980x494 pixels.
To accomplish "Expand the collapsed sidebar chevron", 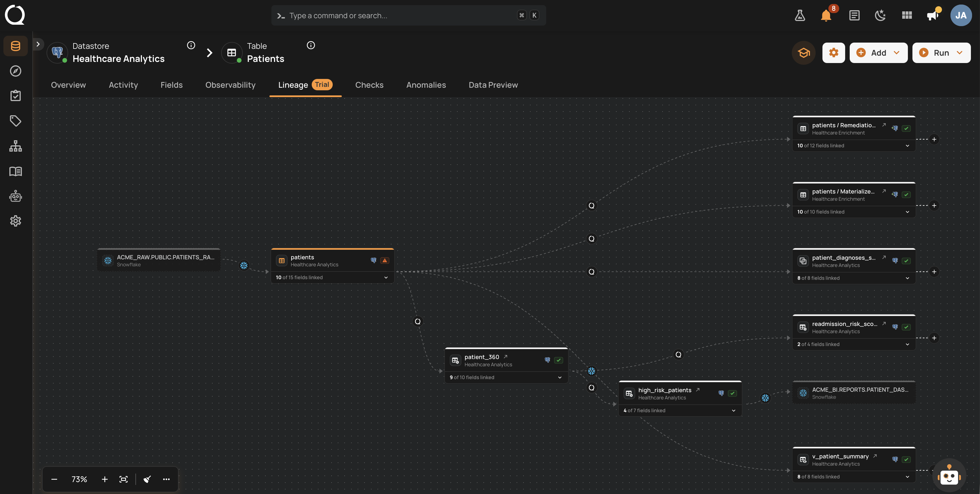I will tap(38, 44).
